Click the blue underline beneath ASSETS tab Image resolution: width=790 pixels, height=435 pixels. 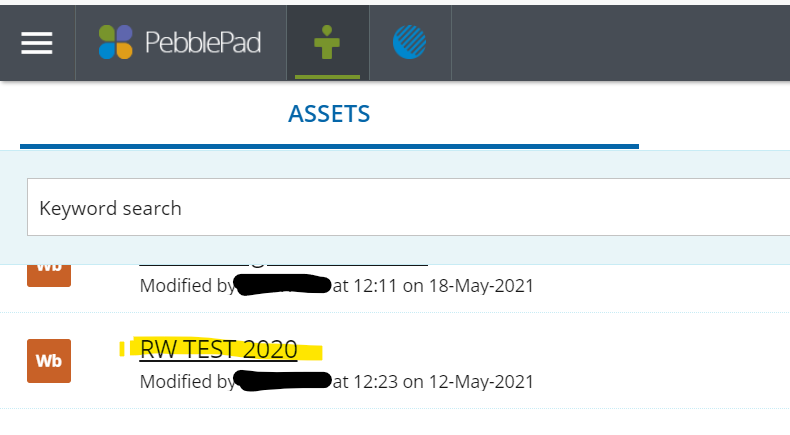(330, 147)
